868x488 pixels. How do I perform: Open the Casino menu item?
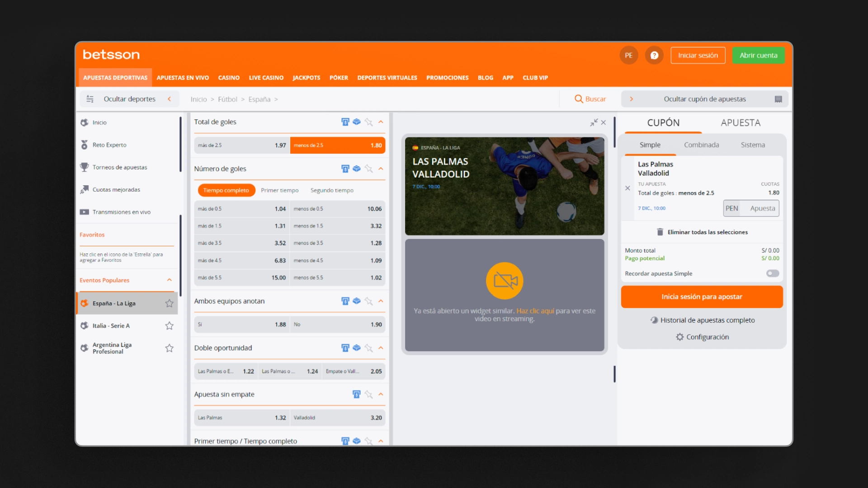click(x=229, y=78)
